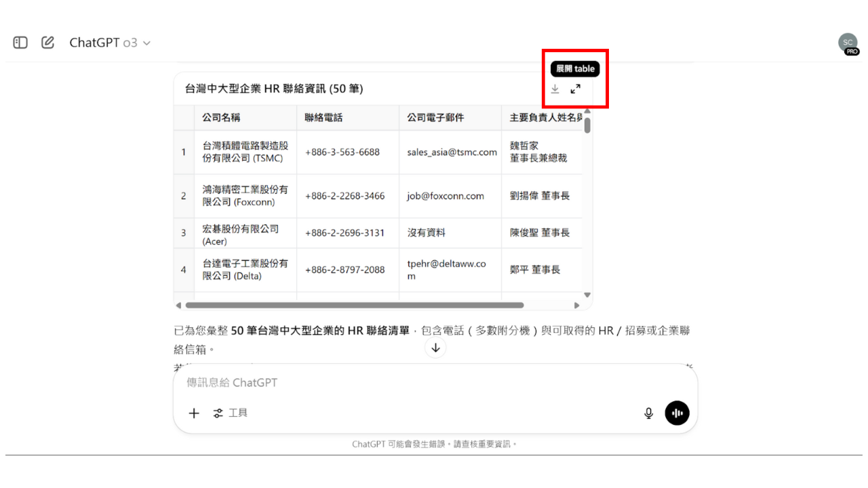This screenshot has width=868, height=488.
Task: Click the table's vertical scrollbar thumb
Action: point(587,125)
